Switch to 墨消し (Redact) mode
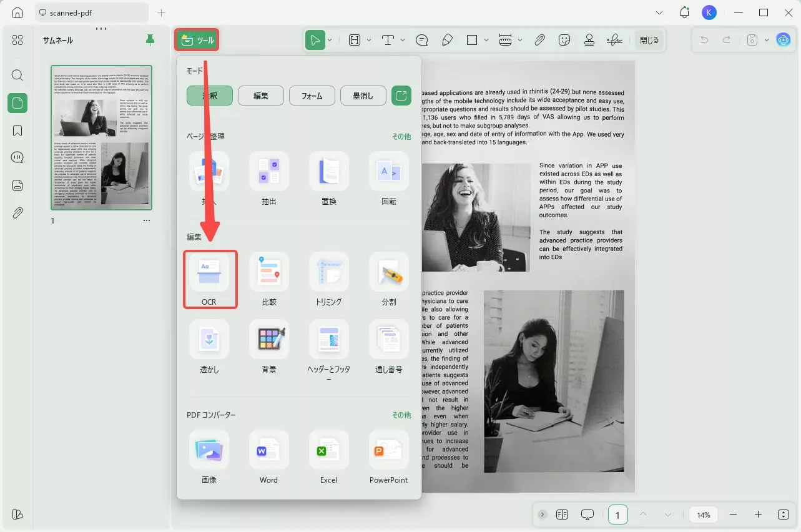 pyautogui.click(x=363, y=95)
